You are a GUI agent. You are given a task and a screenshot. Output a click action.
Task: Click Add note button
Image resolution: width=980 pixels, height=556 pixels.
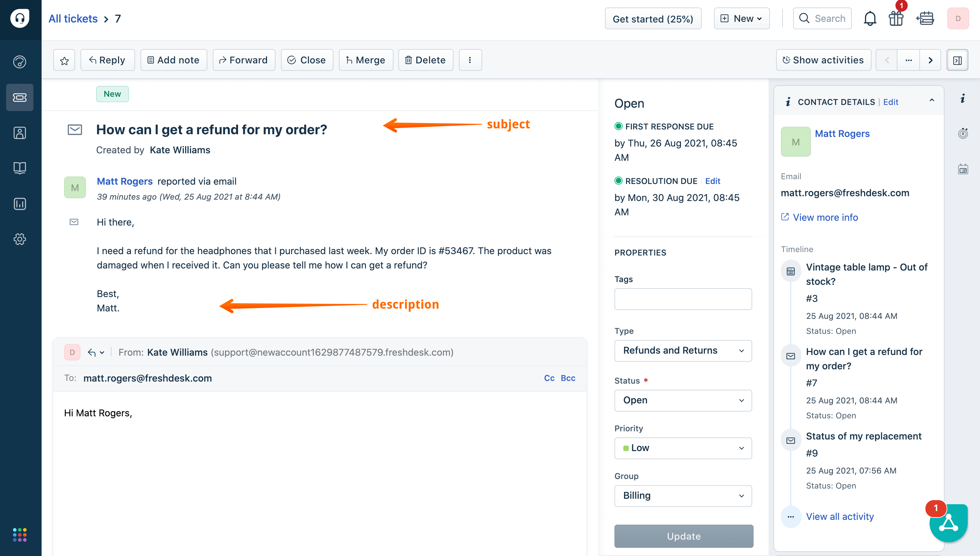174,60
